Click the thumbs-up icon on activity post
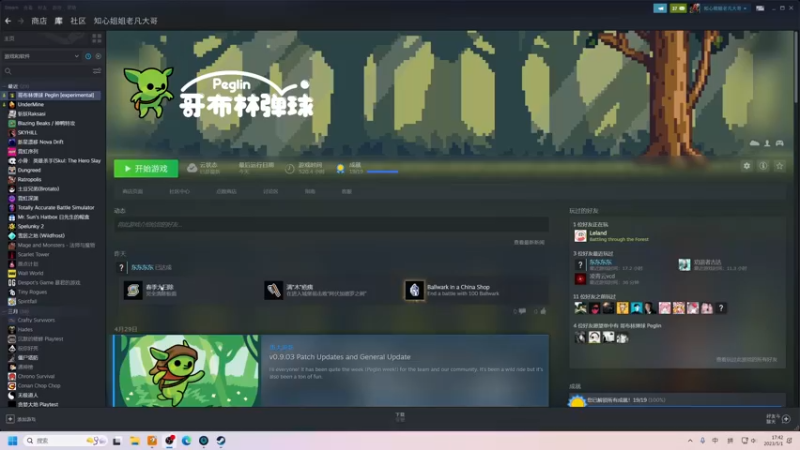This screenshot has height=450, width=800. pyautogui.click(x=543, y=311)
